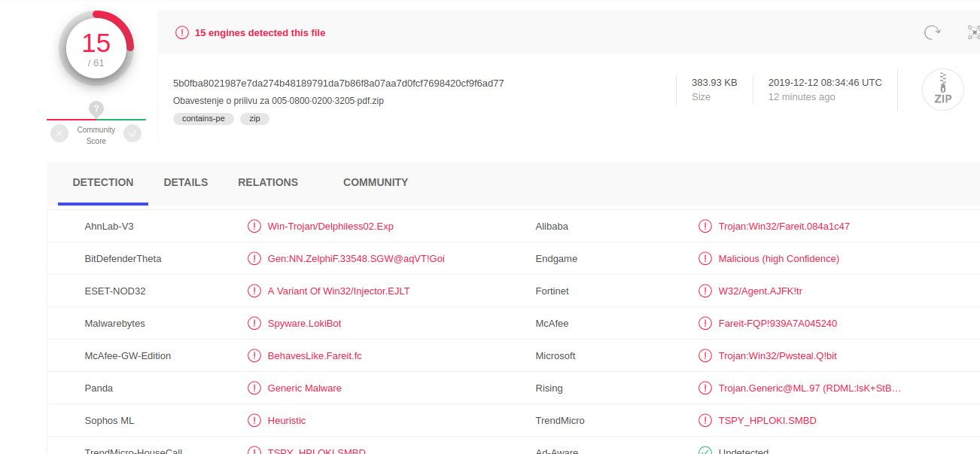This screenshot has height=454, width=980.
Task: Click the 'contains-pe' tag
Action: click(x=203, y=118)
